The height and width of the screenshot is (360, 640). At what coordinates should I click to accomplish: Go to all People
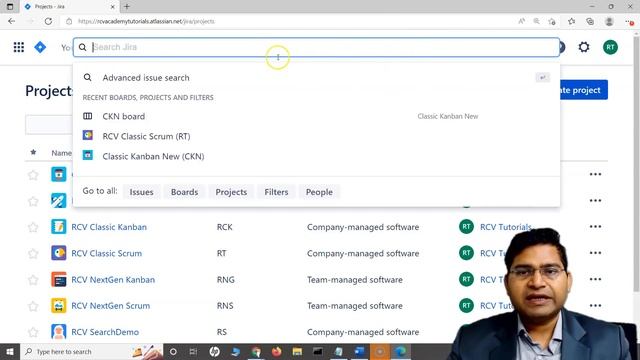tap(319, 192)
